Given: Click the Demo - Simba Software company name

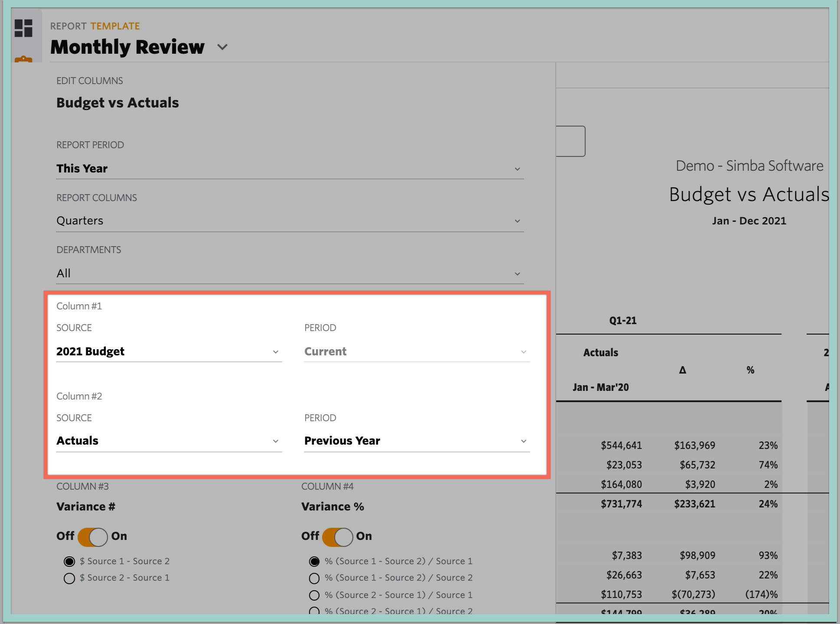Looking at the screenshot, I should click(749, 166).
